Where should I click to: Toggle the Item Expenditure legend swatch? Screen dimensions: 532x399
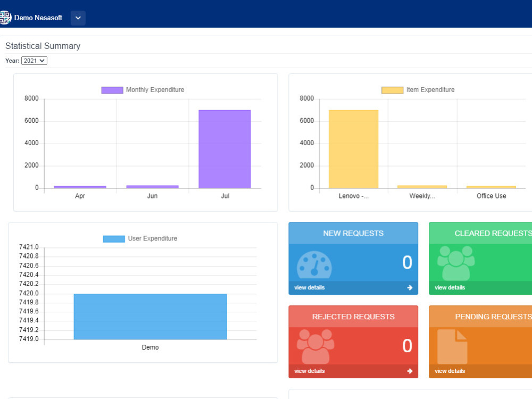392,90
